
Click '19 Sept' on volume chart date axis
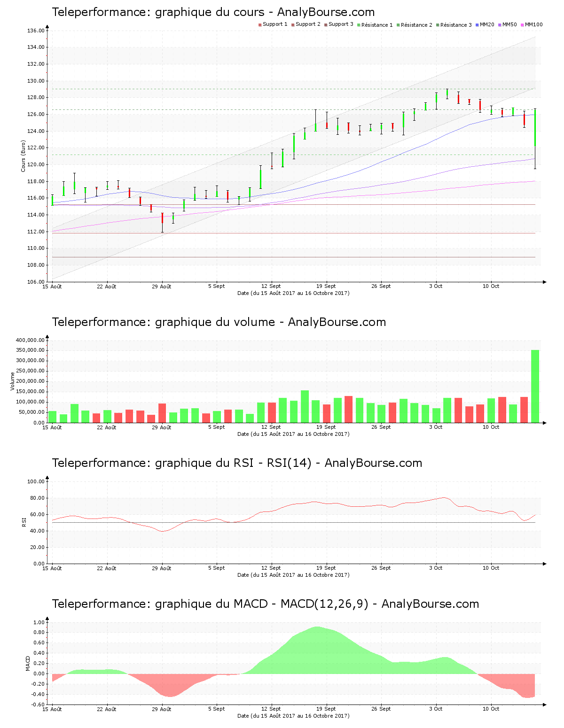[x=326, y=427]
